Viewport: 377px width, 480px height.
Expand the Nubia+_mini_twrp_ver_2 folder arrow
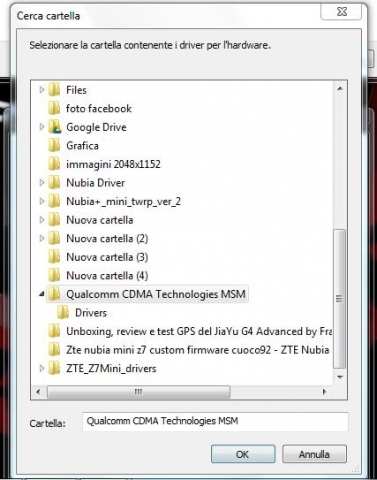pos(42,201)
